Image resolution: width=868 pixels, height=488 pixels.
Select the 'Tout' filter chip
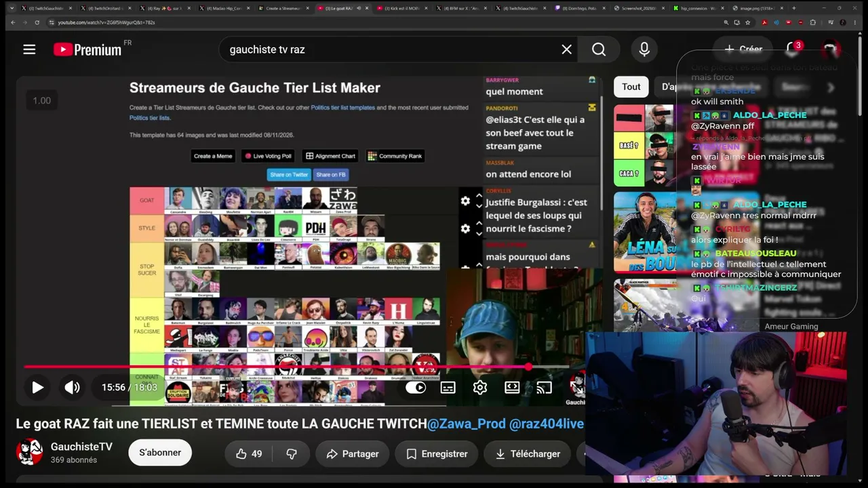pyautogui.click(x=631, y=87)
